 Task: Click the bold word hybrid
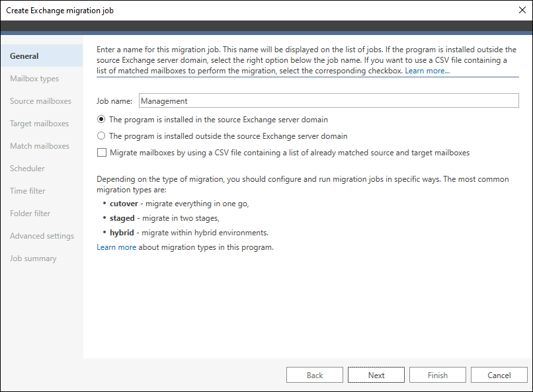coord(122,232)
